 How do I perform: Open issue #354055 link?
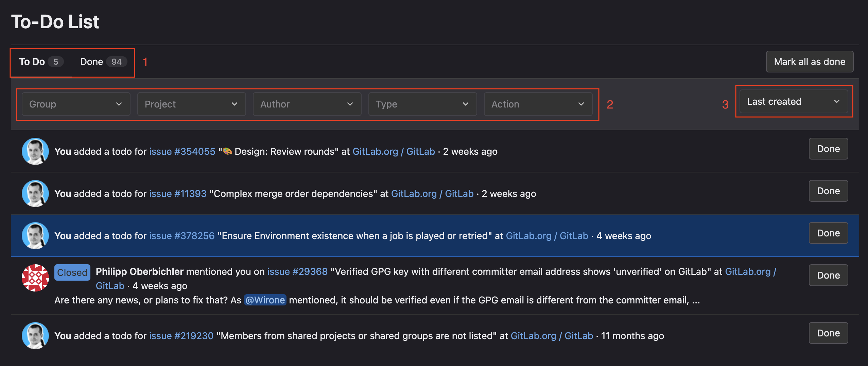[x=182, y=151]
